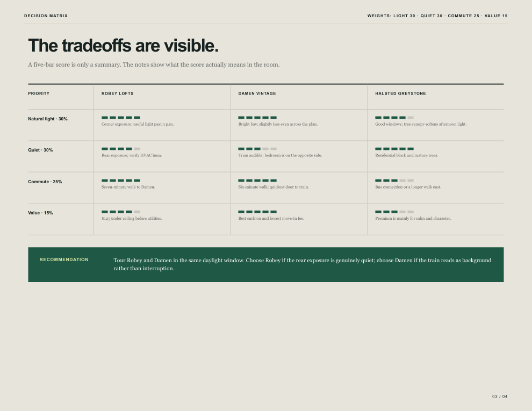Screen dimensions: 532x411
Task: Select 'Bright bay; slightly less even' note
Action: 278,124
